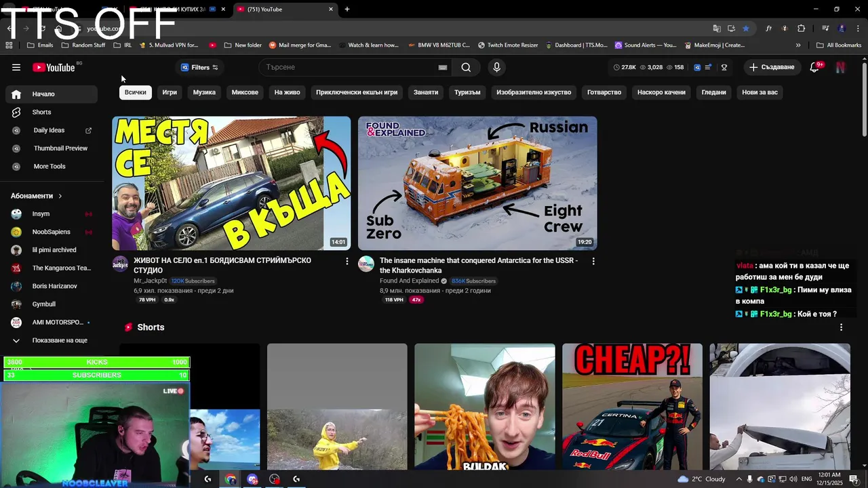Open the lil pimi archived channel
868x488 pixels.
coord(52,250)
